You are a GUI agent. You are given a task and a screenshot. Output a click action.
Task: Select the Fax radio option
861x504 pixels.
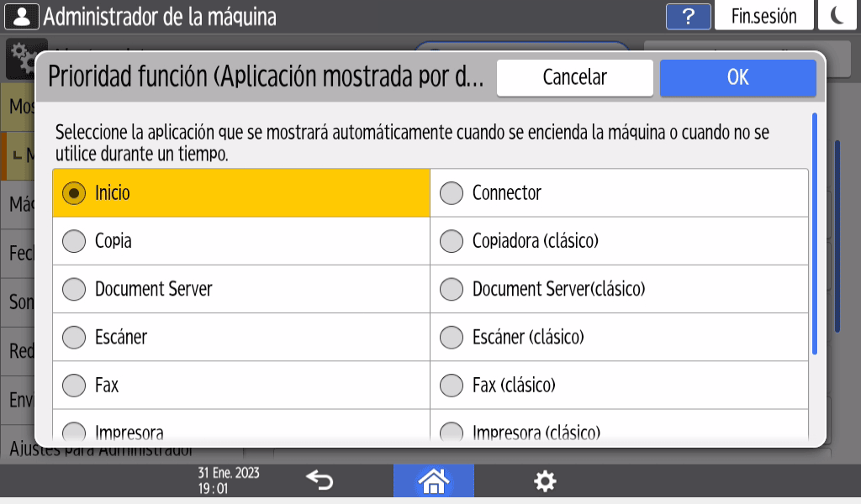(75, 386)
